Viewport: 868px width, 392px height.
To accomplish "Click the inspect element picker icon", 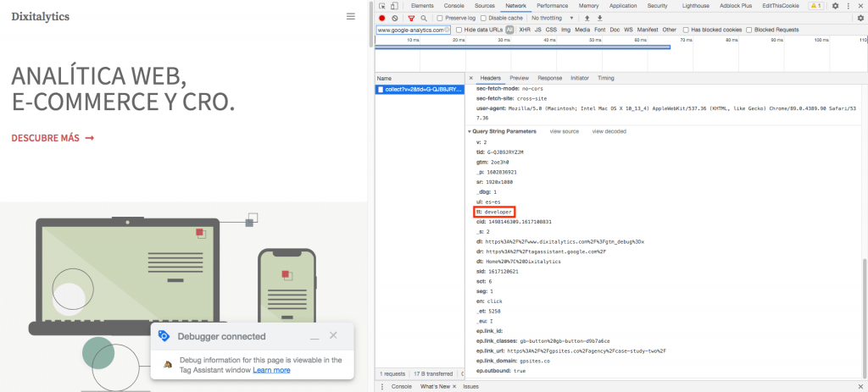I will coord(382,6).
